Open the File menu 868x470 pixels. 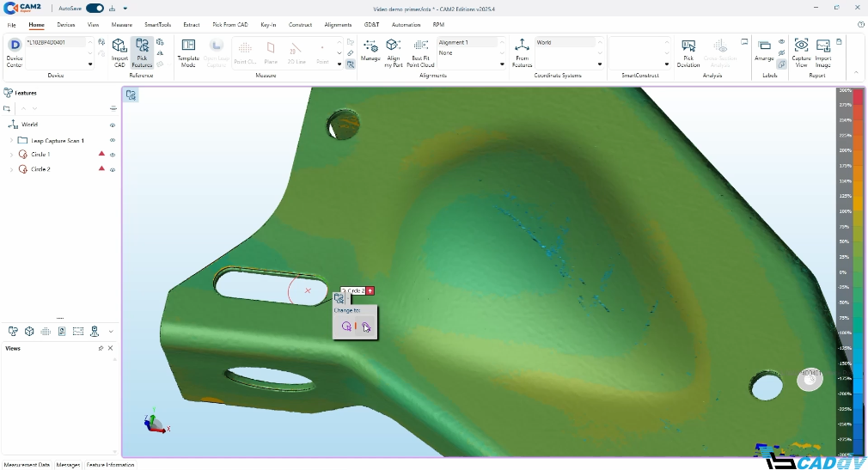12,25
